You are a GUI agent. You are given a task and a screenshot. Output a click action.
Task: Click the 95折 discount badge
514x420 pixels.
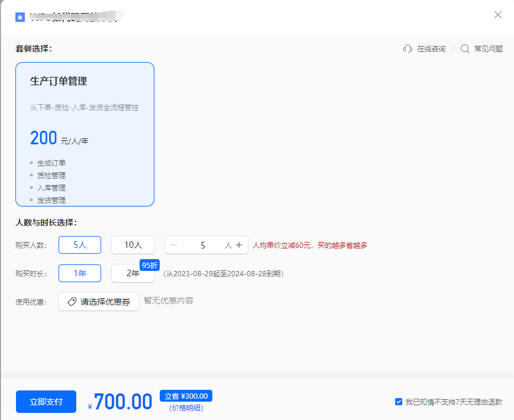(x=150, y=265)
